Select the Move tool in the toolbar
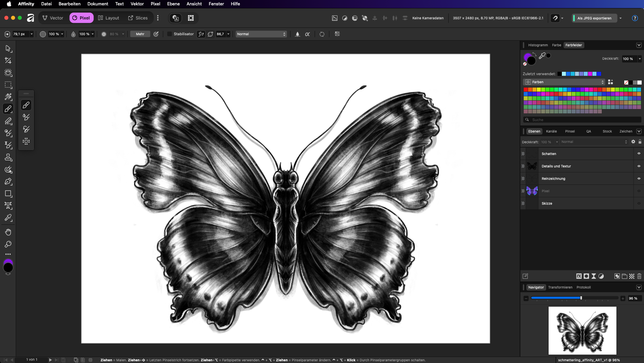Viewport: 644px width, 363px height. [8, 49]
